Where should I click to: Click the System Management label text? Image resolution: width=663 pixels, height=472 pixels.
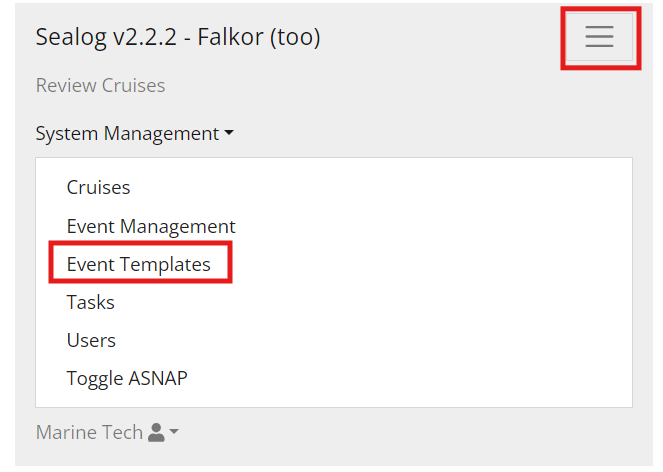pyautogui.click(x=127, y=134)
